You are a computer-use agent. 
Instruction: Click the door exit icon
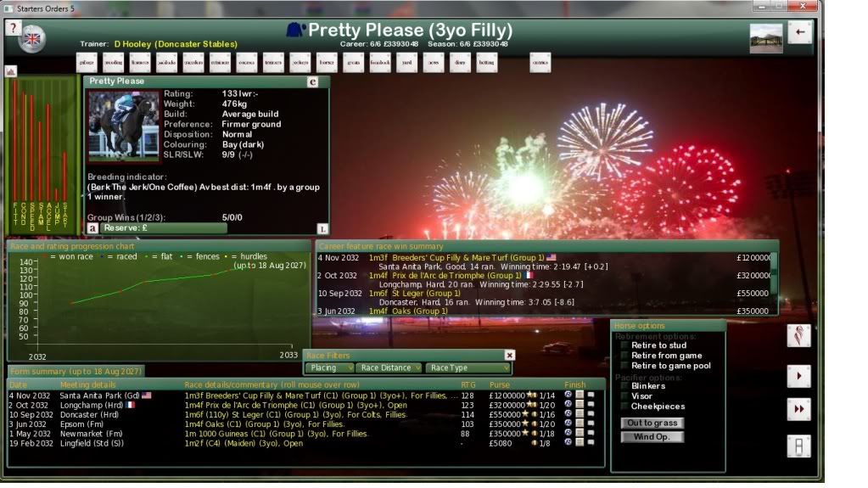click(798, 446)
